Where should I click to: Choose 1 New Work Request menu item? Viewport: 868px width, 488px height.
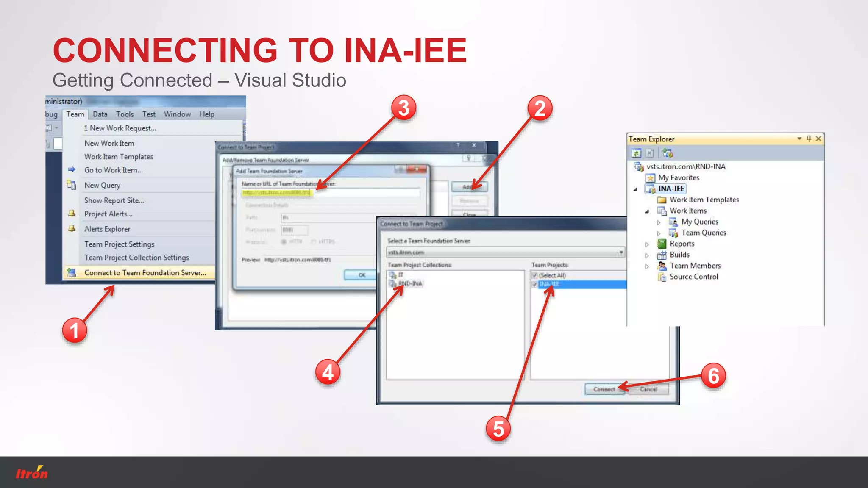120,128
